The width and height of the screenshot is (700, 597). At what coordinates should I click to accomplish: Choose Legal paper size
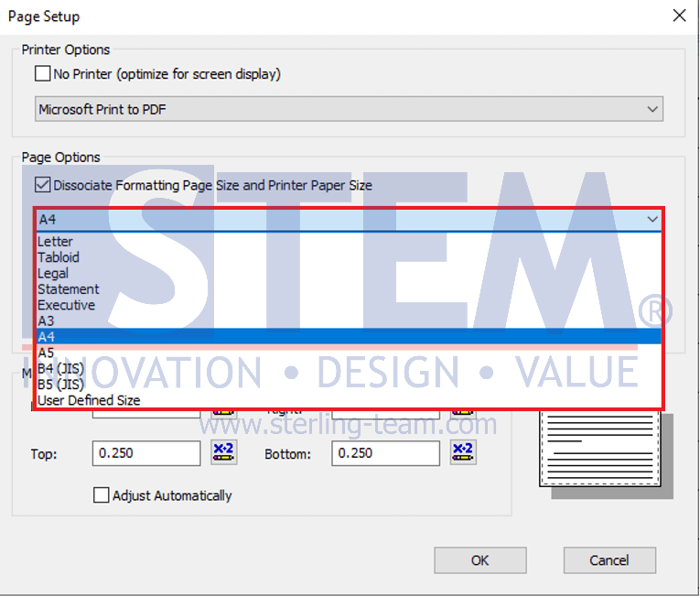pos(53,273)
